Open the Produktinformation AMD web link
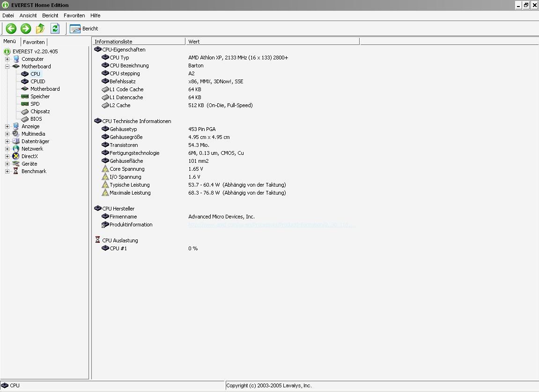The width and height of the screenshot is (539, 392). (x=272, y=225)
